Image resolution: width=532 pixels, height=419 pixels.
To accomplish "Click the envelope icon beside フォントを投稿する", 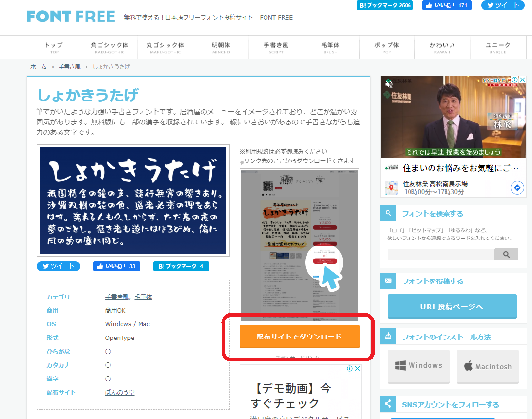I will 388,280.
